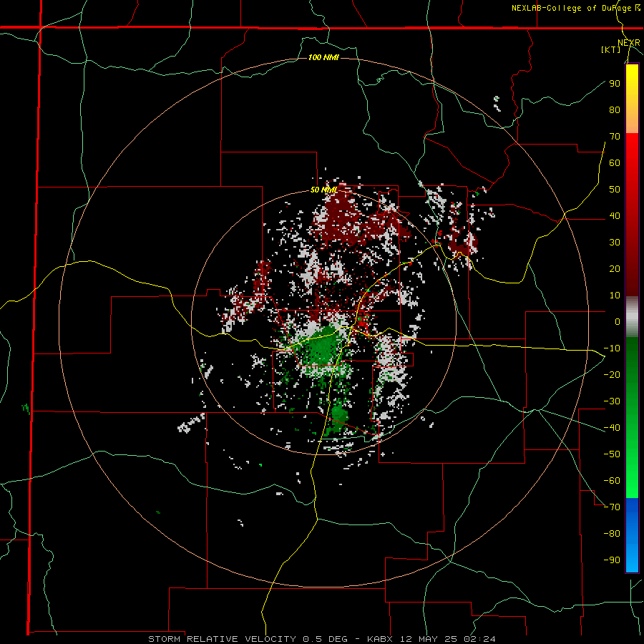Click the [KT] units label

(x=611, y=49)
